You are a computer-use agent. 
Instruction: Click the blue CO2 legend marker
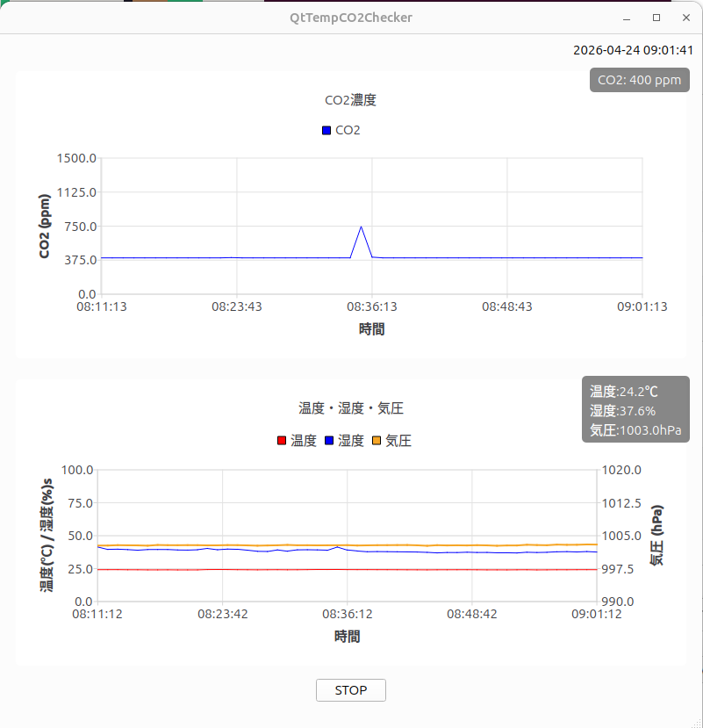pos(326,131)
